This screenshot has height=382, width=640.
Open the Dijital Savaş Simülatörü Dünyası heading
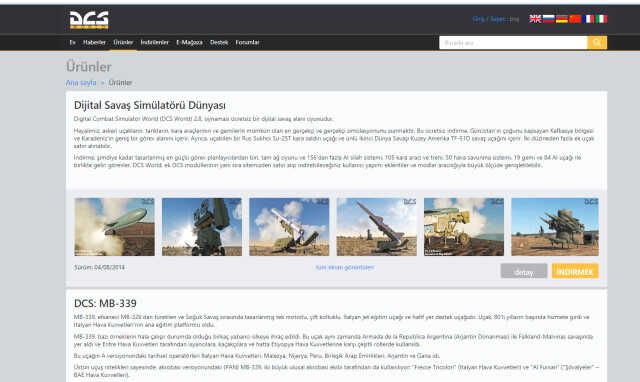[149, 105]
